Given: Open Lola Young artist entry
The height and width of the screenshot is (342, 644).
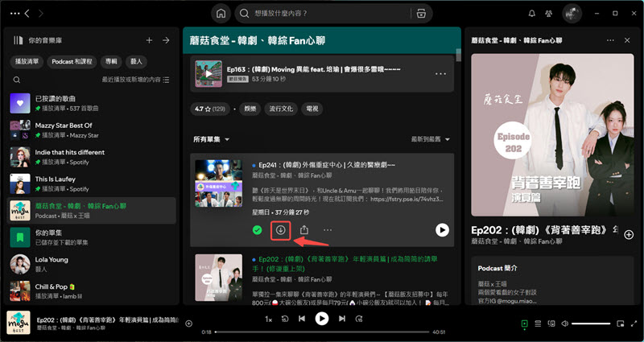Looking at the screenshot, I should (92, 265).
